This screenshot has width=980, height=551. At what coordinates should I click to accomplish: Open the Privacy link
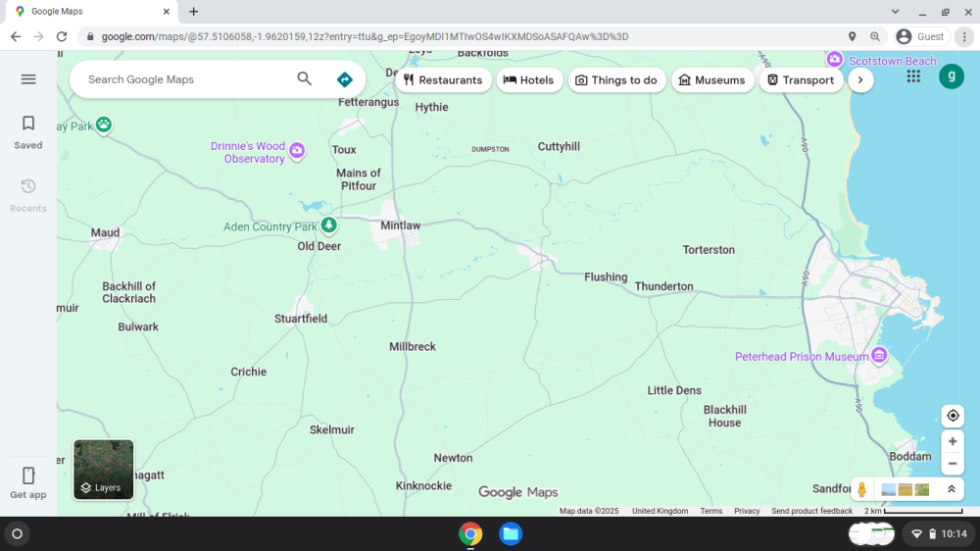click(x=747, y=511)
